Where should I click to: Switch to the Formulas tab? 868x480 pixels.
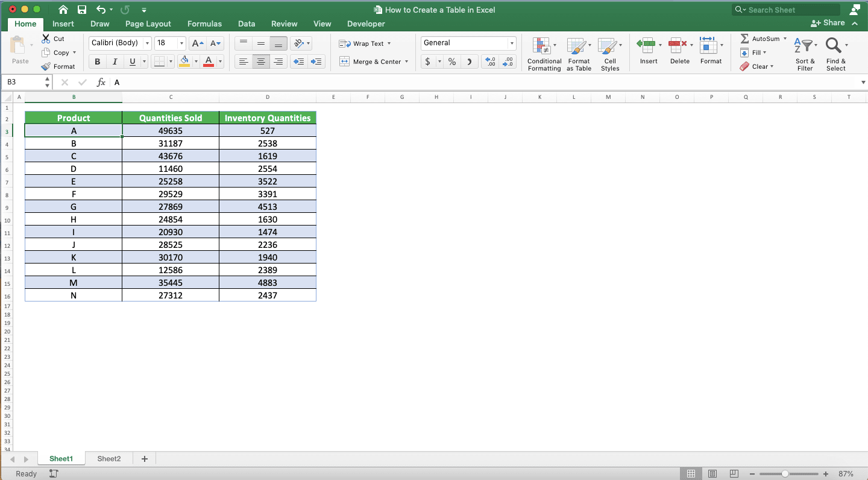[x=204, y=24]
